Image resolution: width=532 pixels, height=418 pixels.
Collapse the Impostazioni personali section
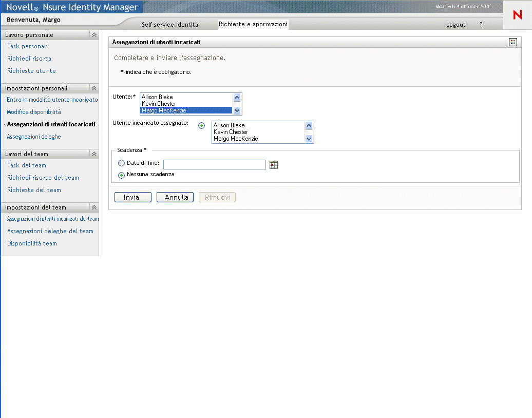click(x=94, y=88)
